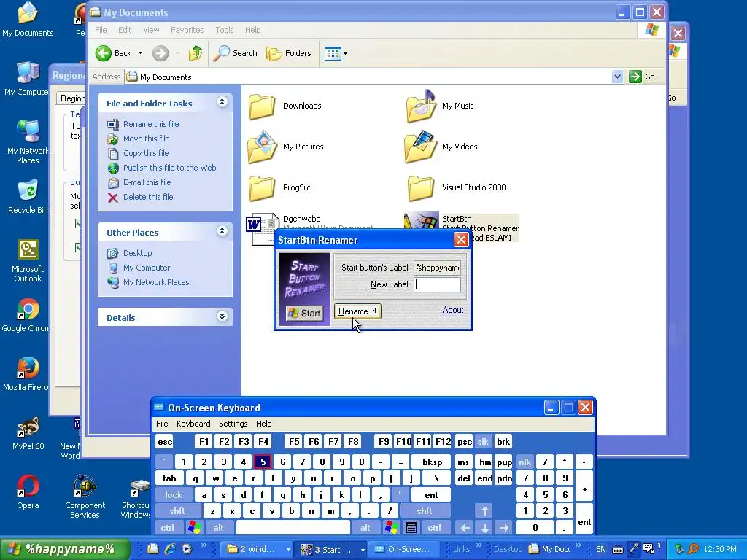
Task: Open the Back history dropdown arrow
Action: pyautogui.click(x=140, y=53)
